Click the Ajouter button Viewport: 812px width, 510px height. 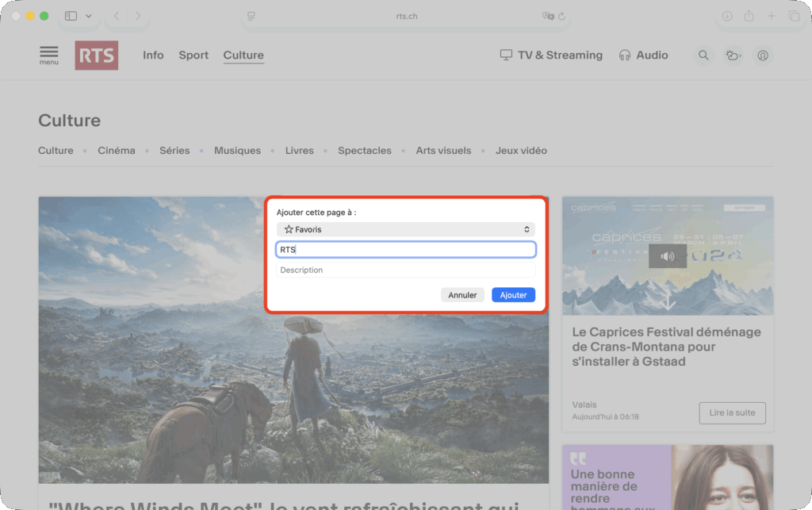click(513, 295)
